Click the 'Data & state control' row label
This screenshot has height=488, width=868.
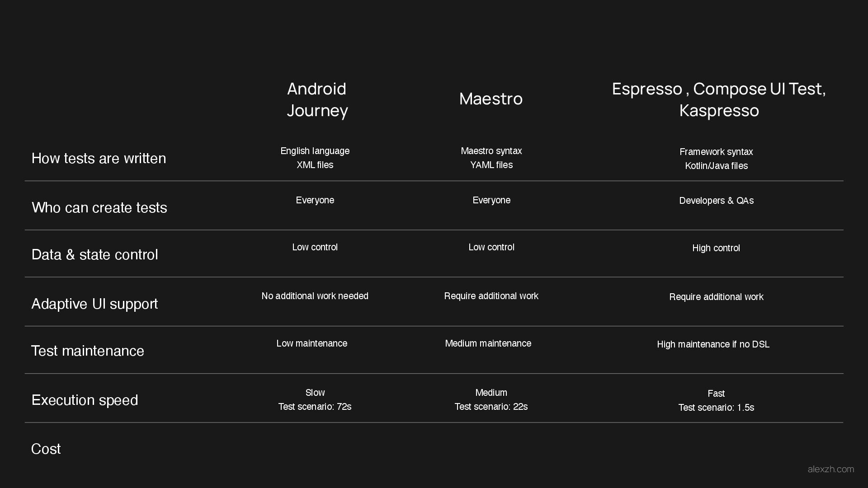(95, 254)
